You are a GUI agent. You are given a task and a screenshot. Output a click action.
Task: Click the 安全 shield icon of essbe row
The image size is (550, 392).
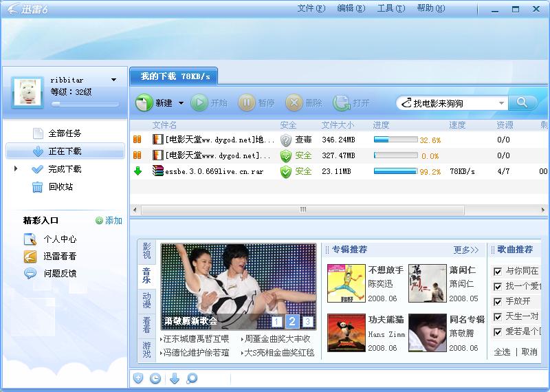coord(286,172)
